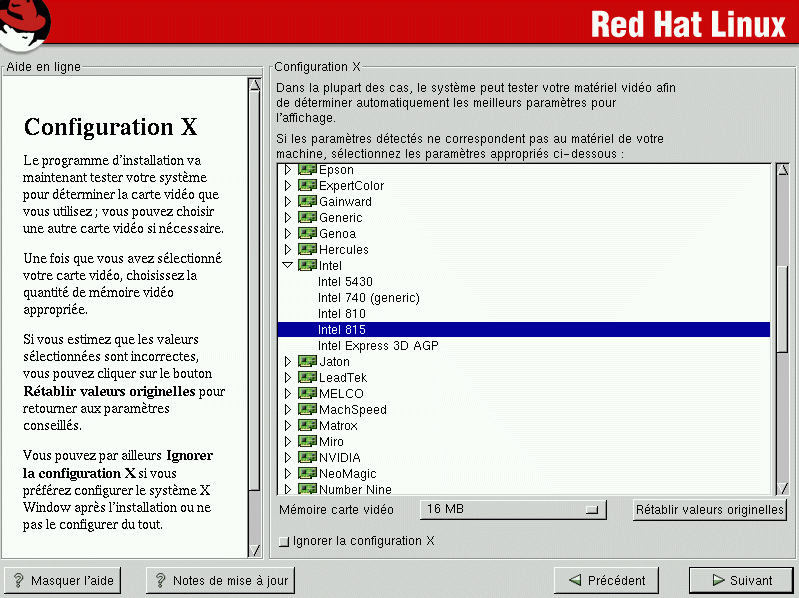
Task: Open the Mémoire carte vidéo dropdown
Action: tap(513, 510)
